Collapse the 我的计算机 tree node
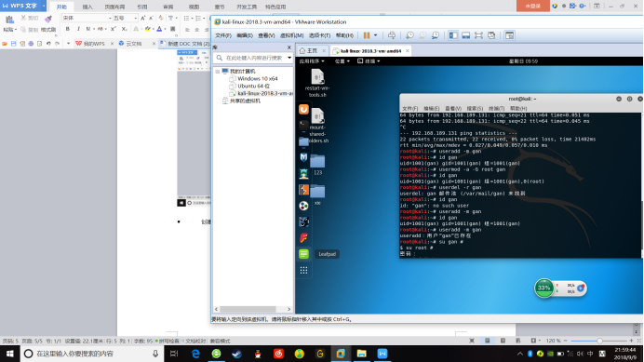Viewport: 644px width, 362px height. (217, 72)
